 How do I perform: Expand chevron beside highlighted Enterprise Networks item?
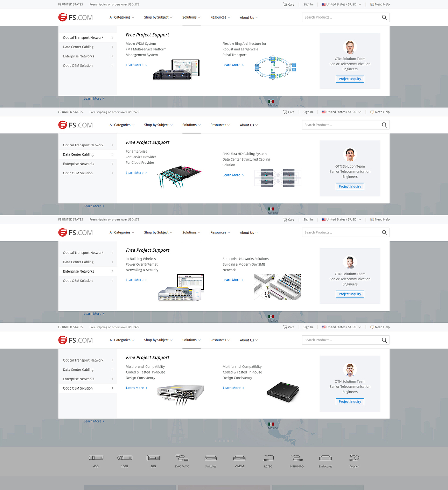coord(112,271)
